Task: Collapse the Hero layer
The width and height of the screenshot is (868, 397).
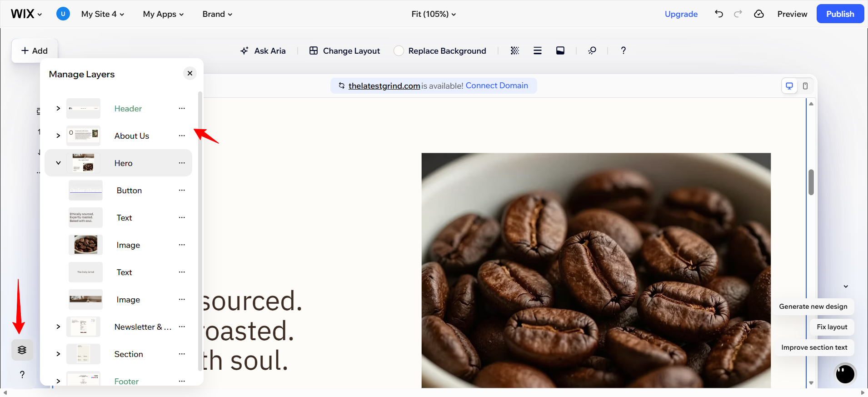Action: click(x=58, y=163)
